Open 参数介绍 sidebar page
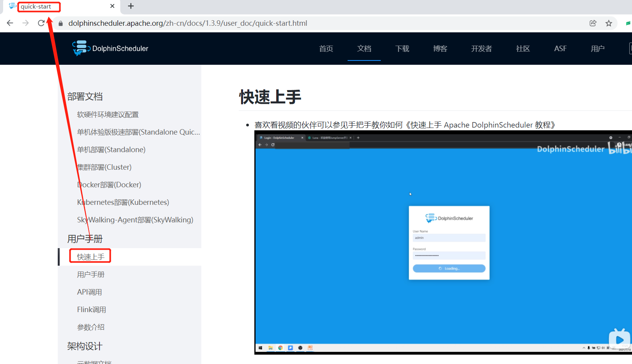632x364 pixels. point(91,327)
